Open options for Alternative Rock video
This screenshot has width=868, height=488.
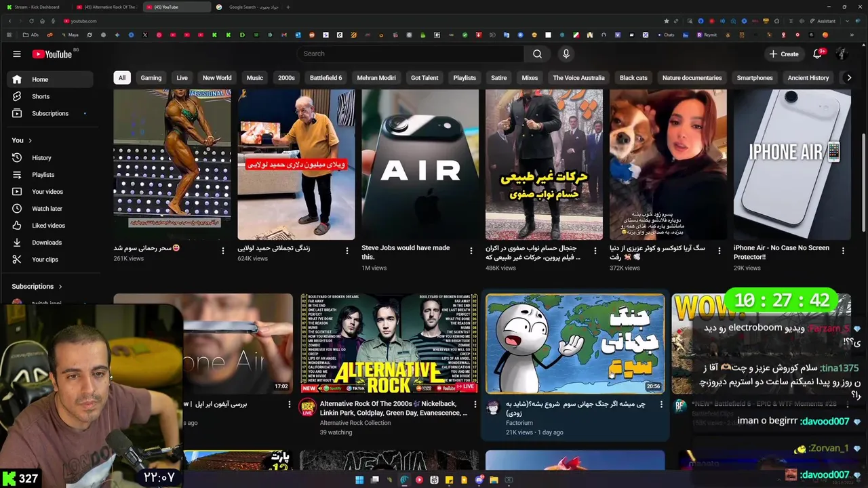476,405
